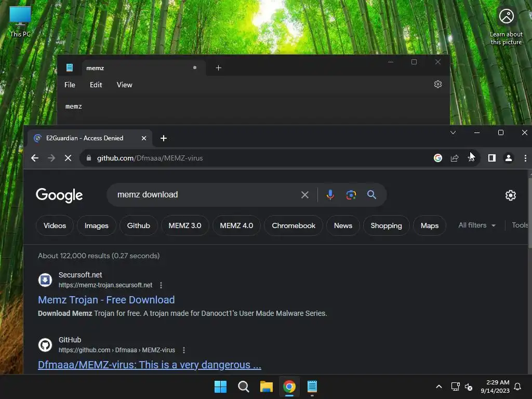The width and height of the screenshot is (532, 399).
Task: Open Chrome three-dot menu
Action: pos(525,158)
